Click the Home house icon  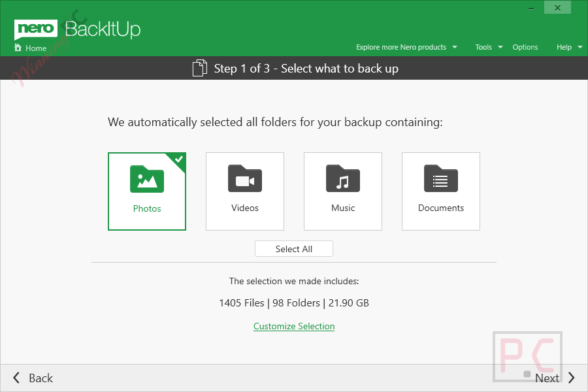18,48
